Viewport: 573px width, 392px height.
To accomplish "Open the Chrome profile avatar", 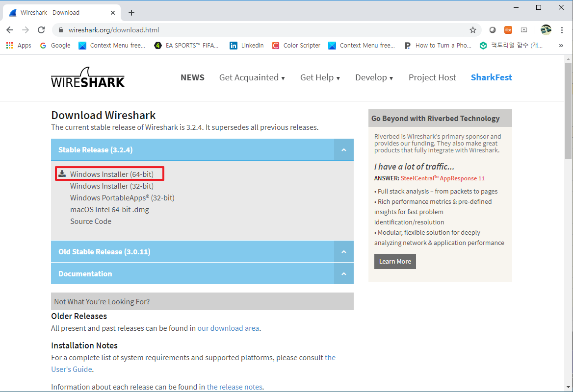I will [x=546, y=30].
